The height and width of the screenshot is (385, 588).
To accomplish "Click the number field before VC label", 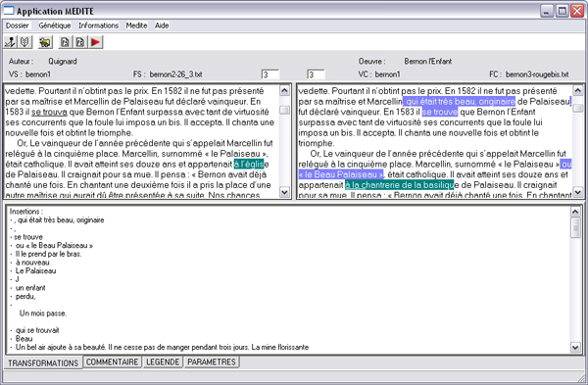I will [316, 74].
